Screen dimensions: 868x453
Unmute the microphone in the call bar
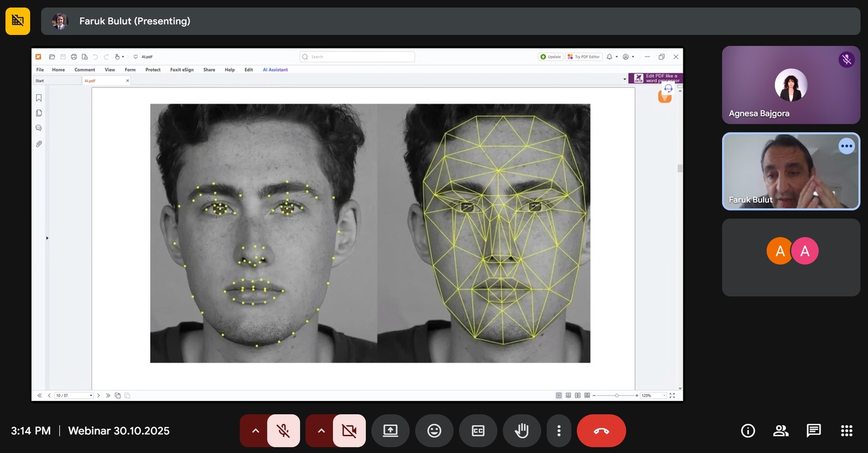coord(283,431)
